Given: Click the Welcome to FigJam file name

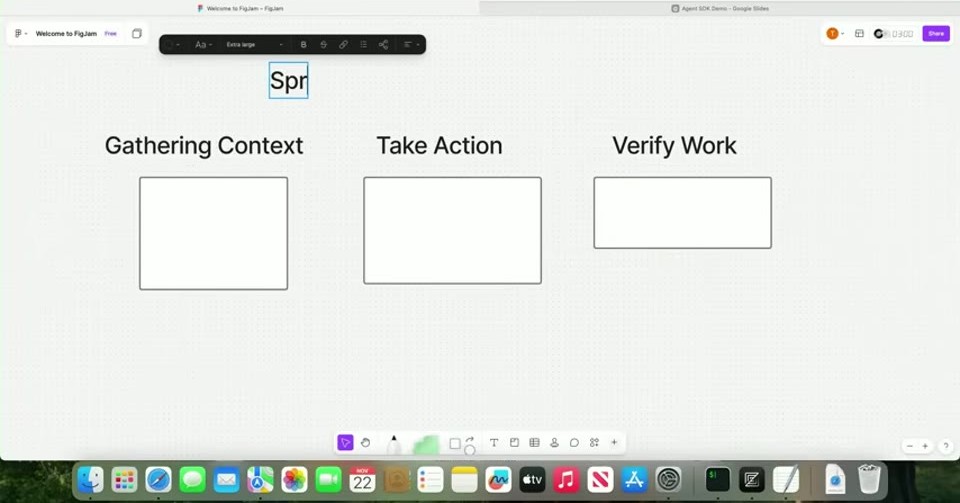Looking at the screenshot, I should 66,34.
